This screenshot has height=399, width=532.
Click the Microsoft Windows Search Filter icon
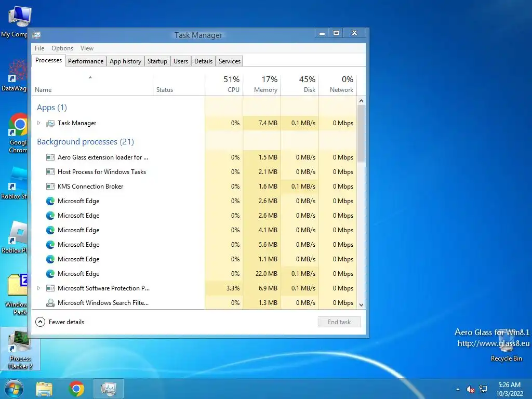pyautogui.click(x=50, y=303)
